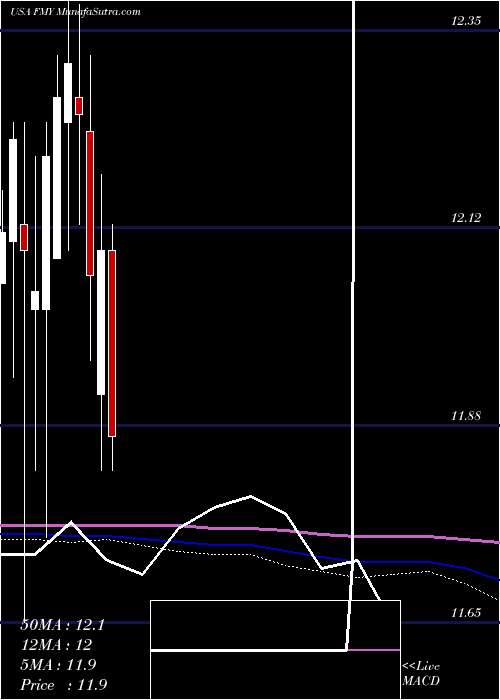The width and height of the screenshot is (500, 700).
Task: Click the 12.35 price axis label
Action: 466,21
